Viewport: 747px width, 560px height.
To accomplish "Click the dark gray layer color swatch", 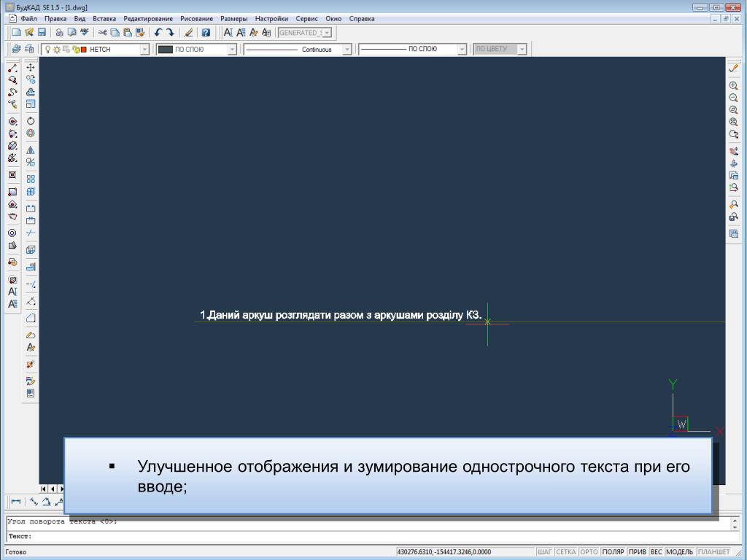I will tap(165, 49).
